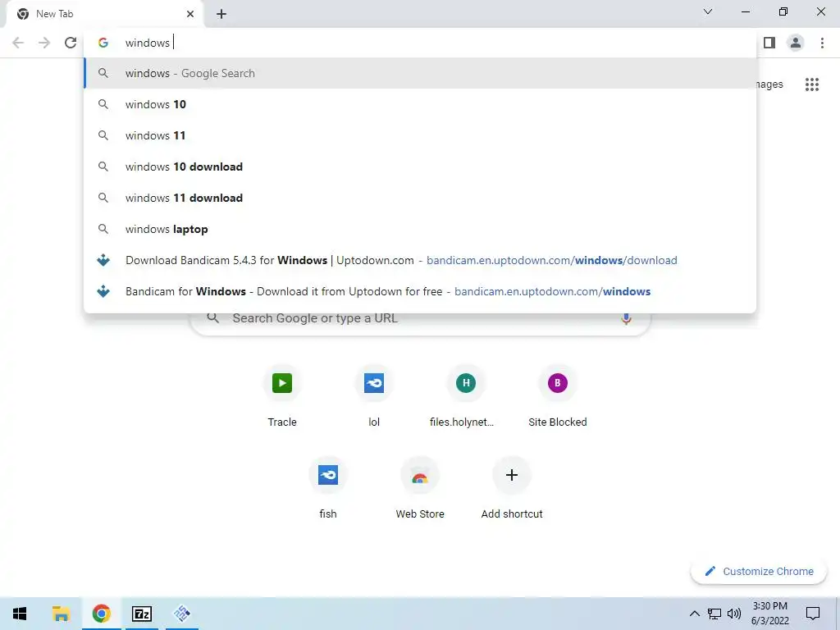The image size is (840, 630).
Task: Open the network status tray icon
Action: point(714,614)
